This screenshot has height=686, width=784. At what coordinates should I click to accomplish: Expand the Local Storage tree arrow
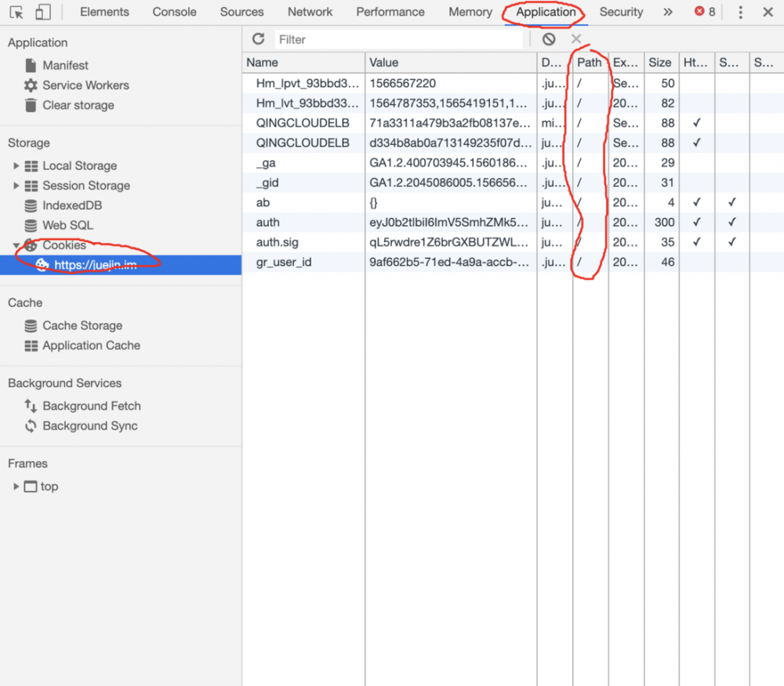(16, 165)
